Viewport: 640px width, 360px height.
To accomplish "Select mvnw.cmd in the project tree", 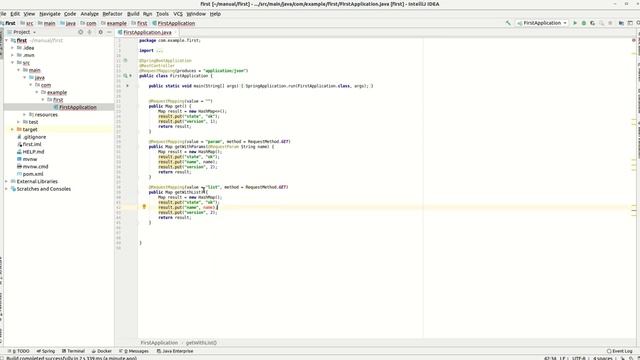I will (x=35, y=167).
